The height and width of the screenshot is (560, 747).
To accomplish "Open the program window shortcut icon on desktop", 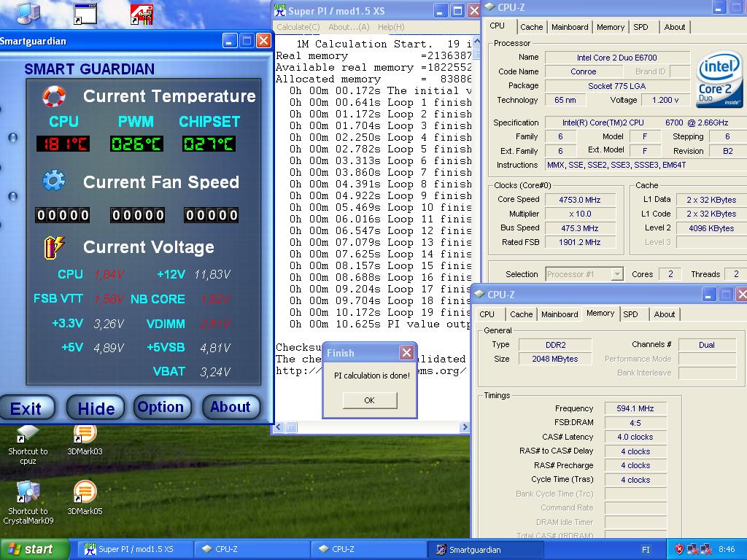I will tap(85, 15).
